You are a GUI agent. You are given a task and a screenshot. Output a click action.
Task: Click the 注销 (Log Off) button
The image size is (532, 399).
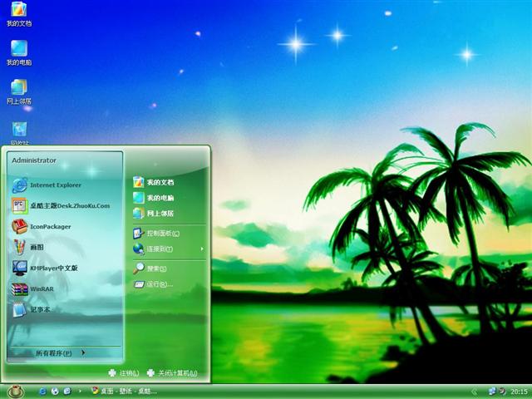click(x=123, y=373)
